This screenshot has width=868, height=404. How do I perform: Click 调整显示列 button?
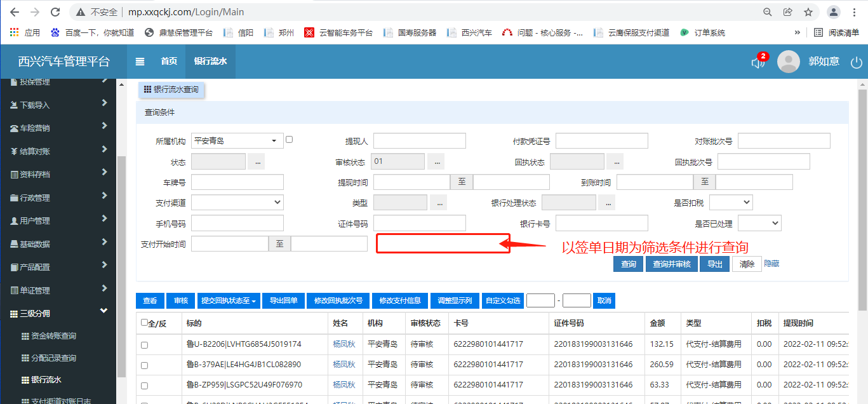click(x=455, y=300)
